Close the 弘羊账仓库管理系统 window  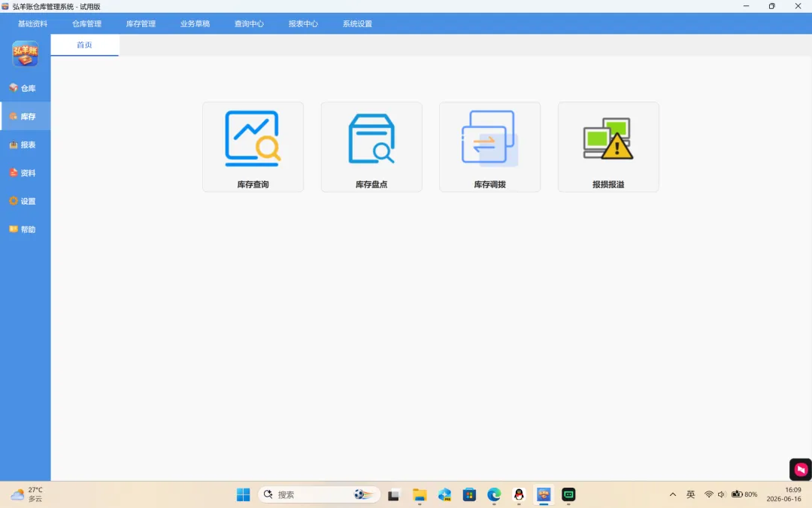pyautogui.click(x=798, y=6)
